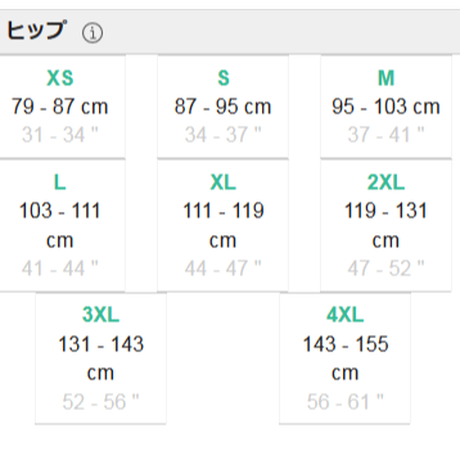Image resolution: width=460 pixels, height=460 pixels.
Task: Click the 41 - 44 inch range
Action: pos(60,268)
